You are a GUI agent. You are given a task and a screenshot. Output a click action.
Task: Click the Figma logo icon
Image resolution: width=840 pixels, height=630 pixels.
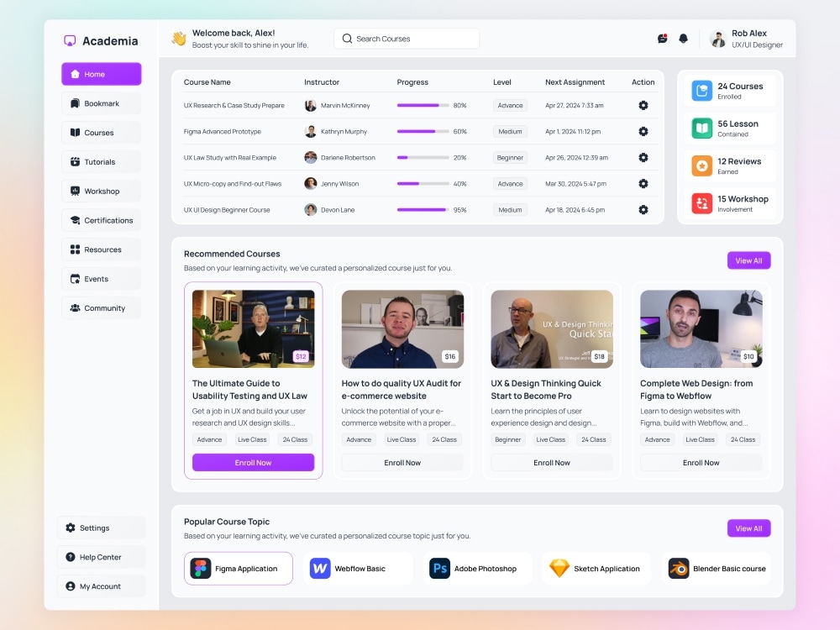click(201, 569)
